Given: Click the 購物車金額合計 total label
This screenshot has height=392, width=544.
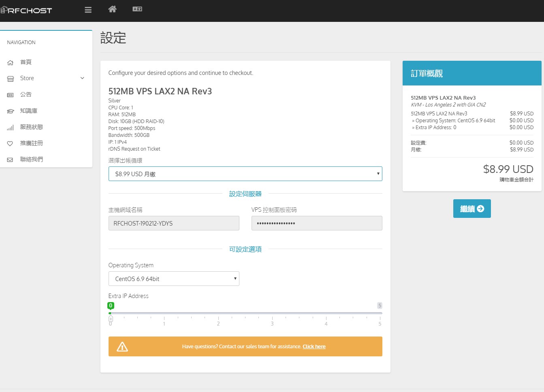Looking at the screenshot, I should pos(516,179).
